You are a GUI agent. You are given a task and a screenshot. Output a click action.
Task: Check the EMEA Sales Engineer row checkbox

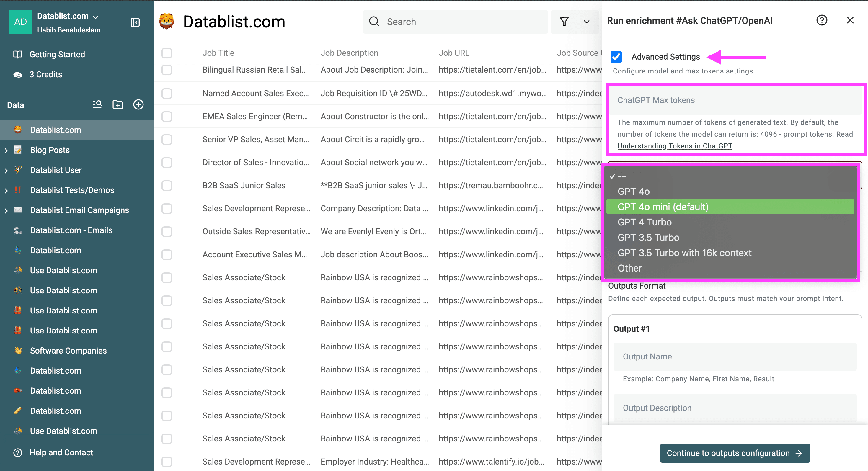pos(167,116)
